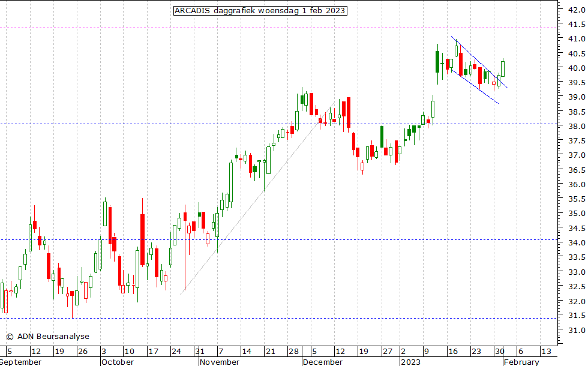Select the 37.0 price axis label
Screen dimensions: 588x366
(577, 155)
